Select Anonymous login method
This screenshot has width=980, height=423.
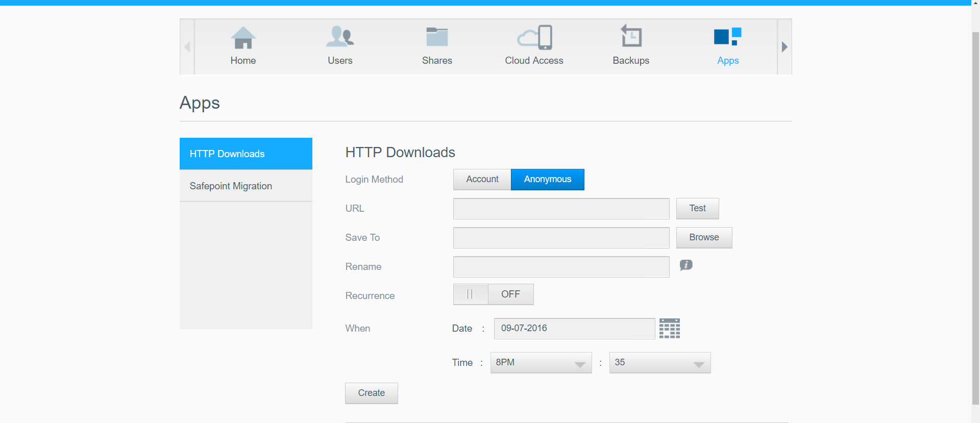[x=548, y=180]
